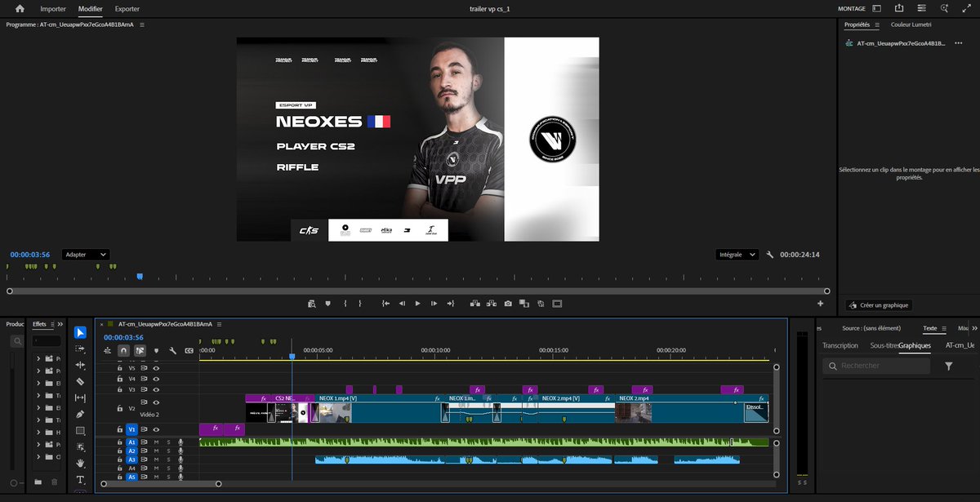Click Mark Out brace button
The height and width of the screenshot is (502, 980).
(x=361, y=304)
